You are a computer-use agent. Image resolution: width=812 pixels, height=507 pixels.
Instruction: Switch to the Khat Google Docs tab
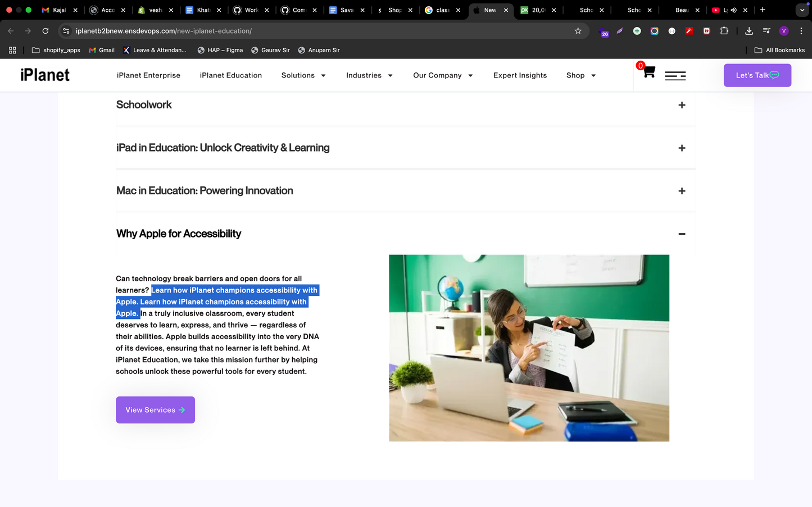pyautogui.click(x=202, y=10)
